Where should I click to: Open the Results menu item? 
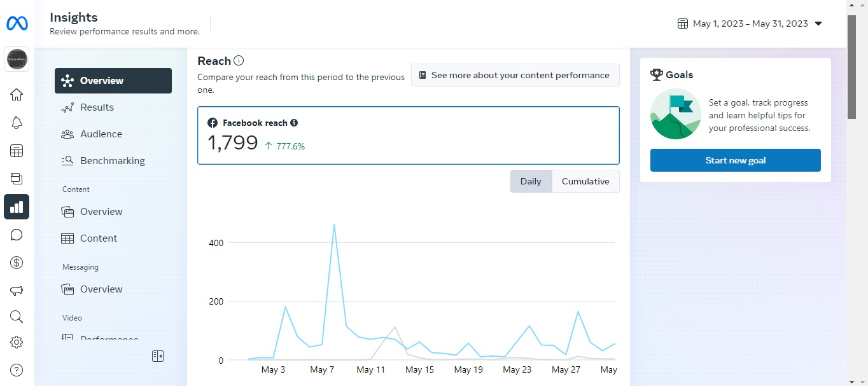coord(97,107)
